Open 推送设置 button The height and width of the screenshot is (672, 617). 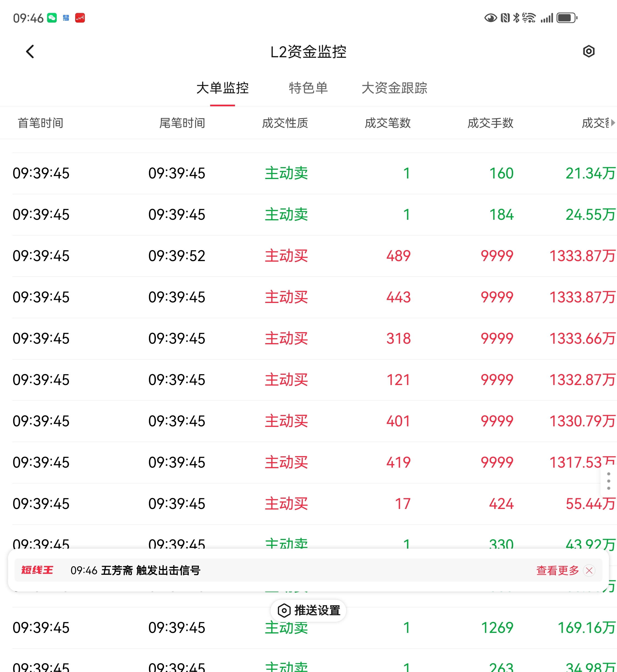click(x=308, y=611)
